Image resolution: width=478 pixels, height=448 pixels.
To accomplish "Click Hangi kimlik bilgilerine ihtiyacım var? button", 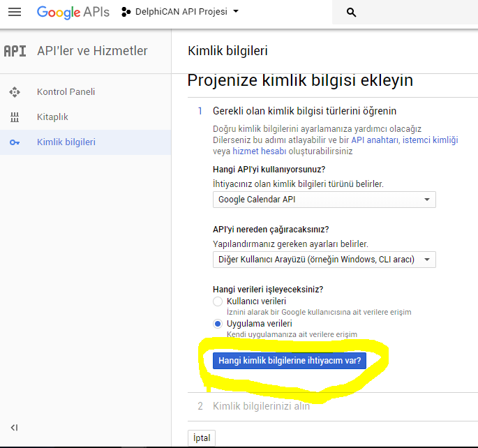I will (290, 361).
